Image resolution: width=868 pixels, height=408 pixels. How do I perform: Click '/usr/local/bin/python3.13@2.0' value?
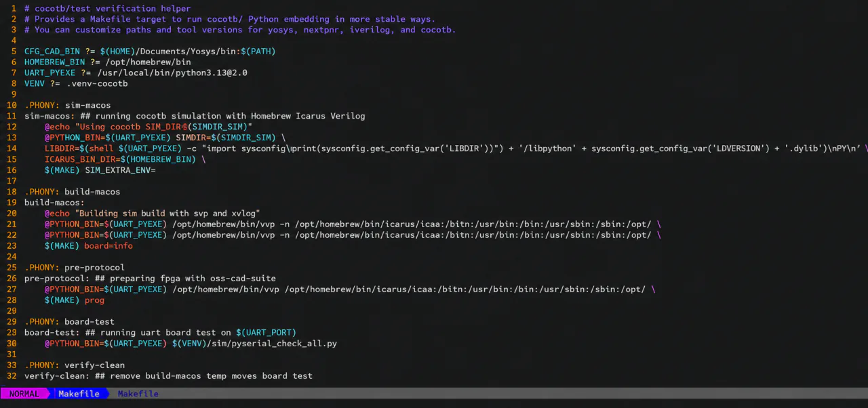click(x=172, y=73)
